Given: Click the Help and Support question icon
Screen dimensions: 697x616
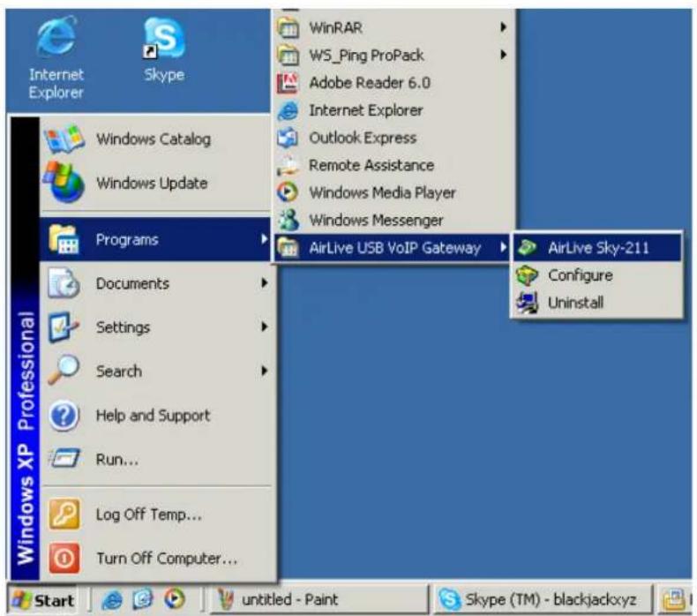Looking at the screenshot, I should tap(64, 416).
